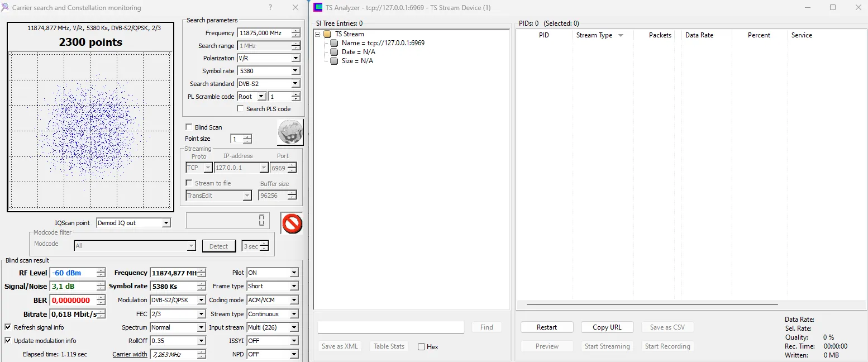
Task: Click the red stop sign icon
Action: pos(291,223)
